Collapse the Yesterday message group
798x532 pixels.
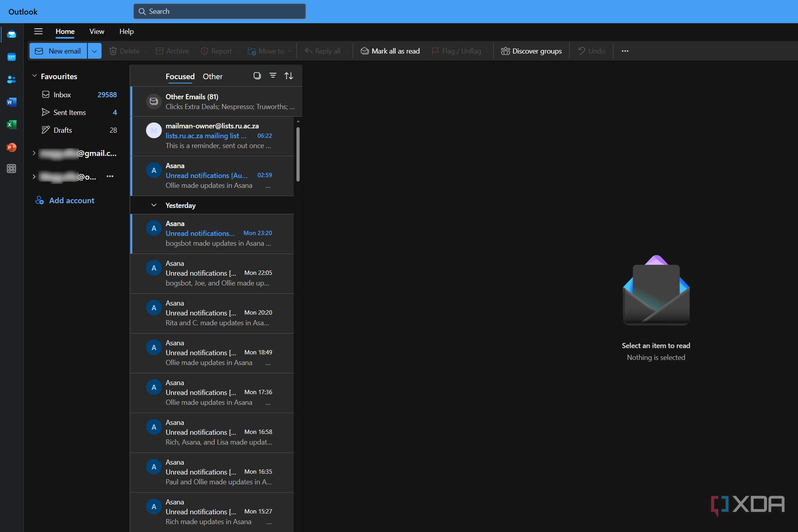point(154,205)
